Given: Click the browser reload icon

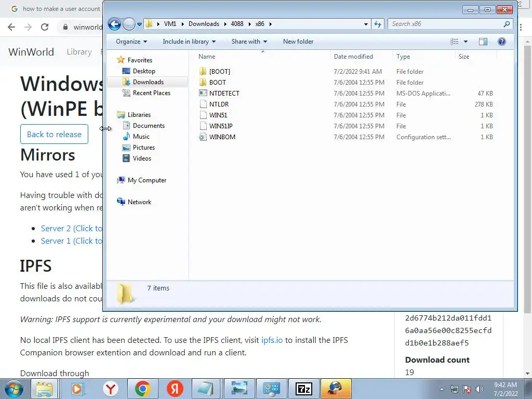Looking at the screenshot, I should pos(45,27).
